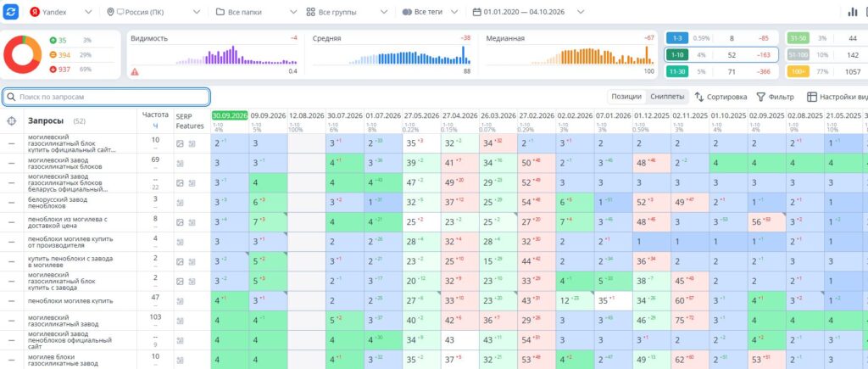Click second SERP icon for 'купить официальный сайт' query
868x369 pixels.
click(x=192, y=143)
